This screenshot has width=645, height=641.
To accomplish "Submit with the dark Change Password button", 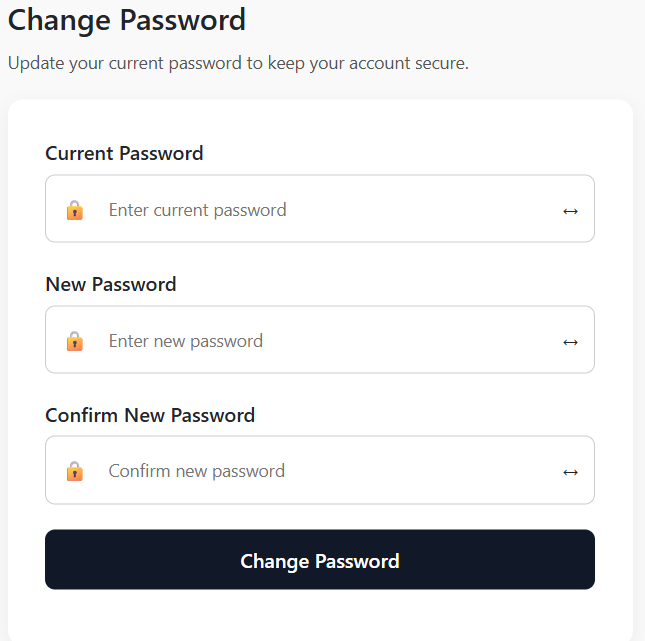I will (x=320, y=560).
